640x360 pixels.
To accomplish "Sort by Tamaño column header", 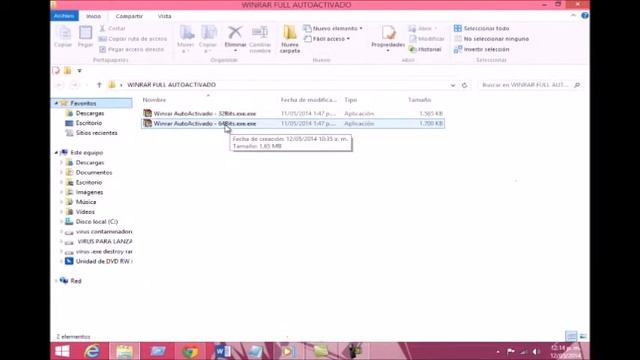I will (x=420, y=100).
